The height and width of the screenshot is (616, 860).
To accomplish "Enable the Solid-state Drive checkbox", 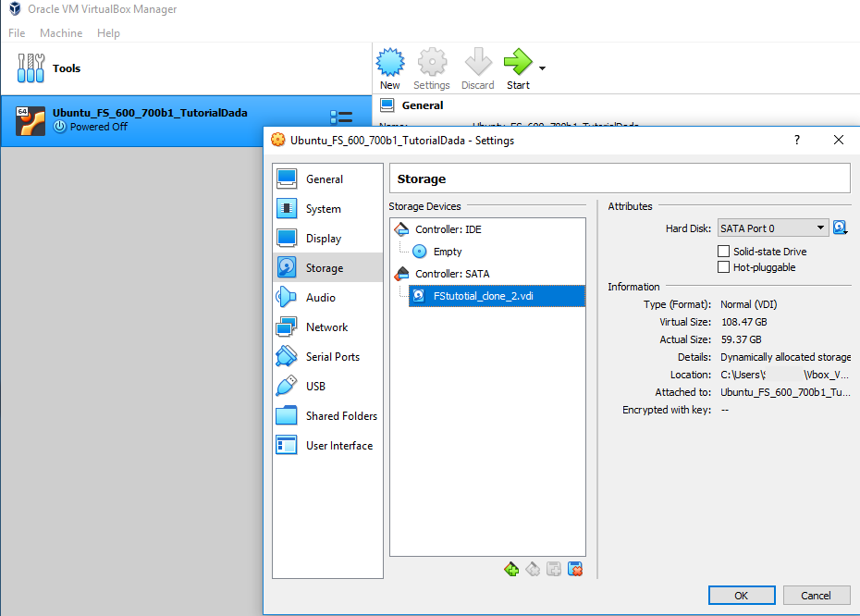I will click(725, 252).
